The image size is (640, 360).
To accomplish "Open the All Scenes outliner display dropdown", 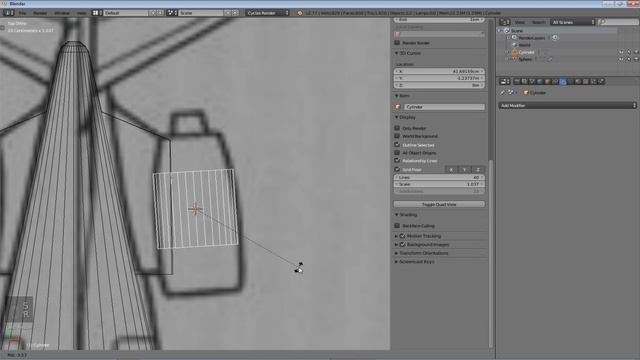I will pyautogui.click(x=573, y=22).
